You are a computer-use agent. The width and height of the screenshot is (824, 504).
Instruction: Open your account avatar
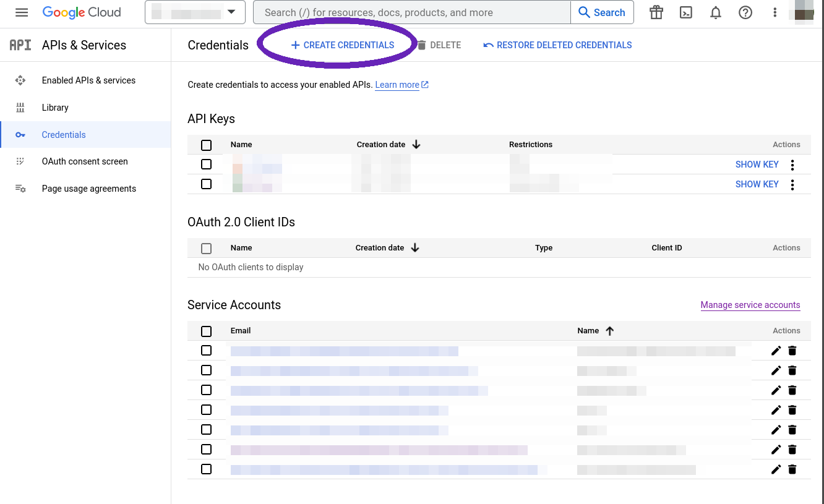(x=804, y=12)
